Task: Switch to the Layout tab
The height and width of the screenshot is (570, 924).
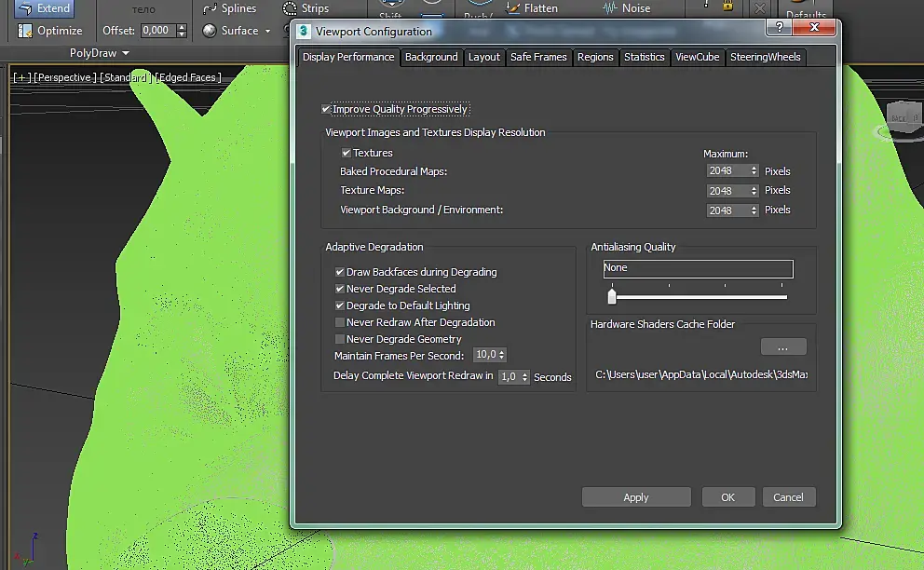Action: point(483,57)
